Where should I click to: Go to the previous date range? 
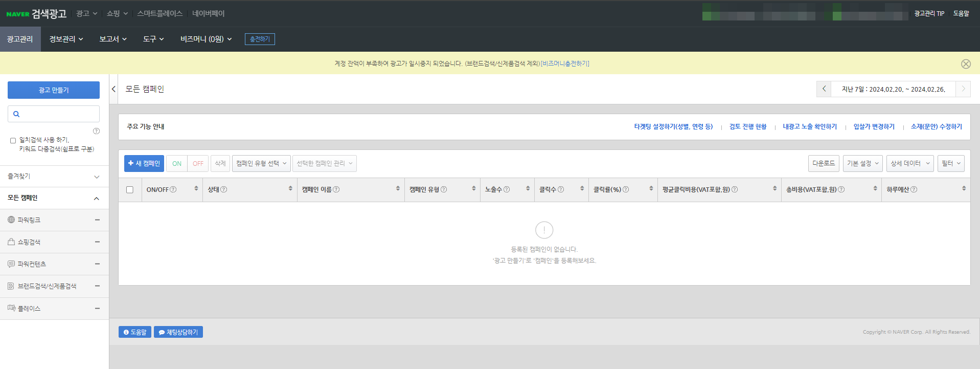[824, 89]
